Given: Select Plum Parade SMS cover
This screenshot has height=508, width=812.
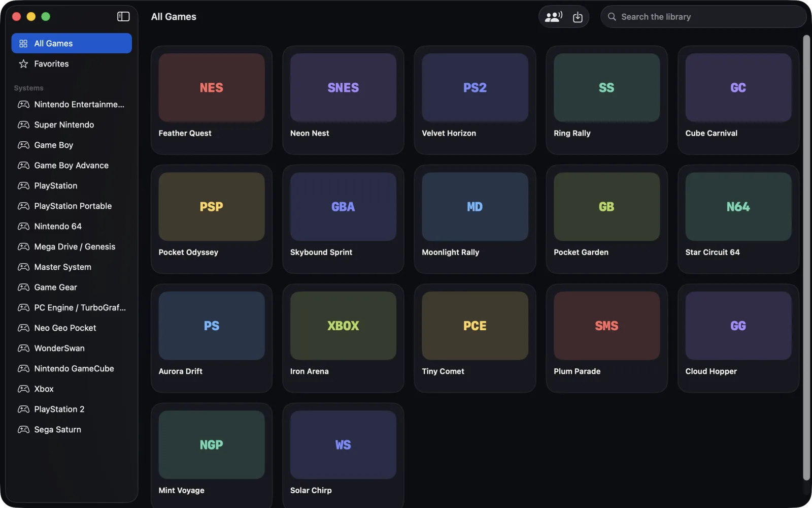Looking at the screenshot, I should click(x=606, y=326).
